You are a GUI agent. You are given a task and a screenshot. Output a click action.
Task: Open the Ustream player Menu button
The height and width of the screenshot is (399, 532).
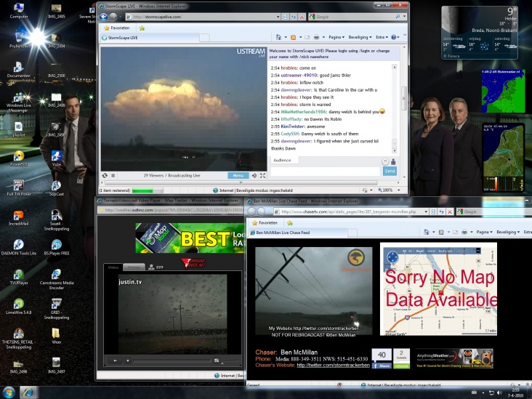[238, 175]
